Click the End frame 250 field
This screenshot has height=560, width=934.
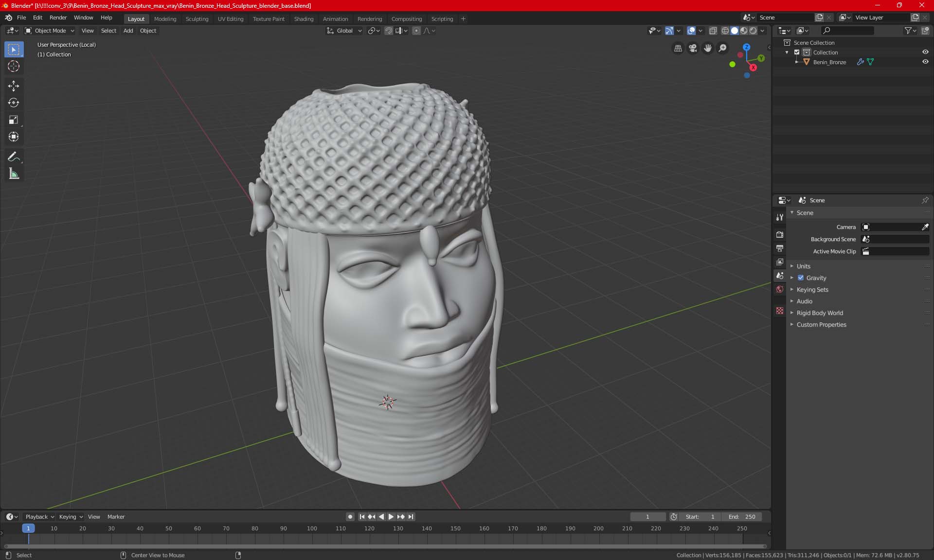point(742,517)
